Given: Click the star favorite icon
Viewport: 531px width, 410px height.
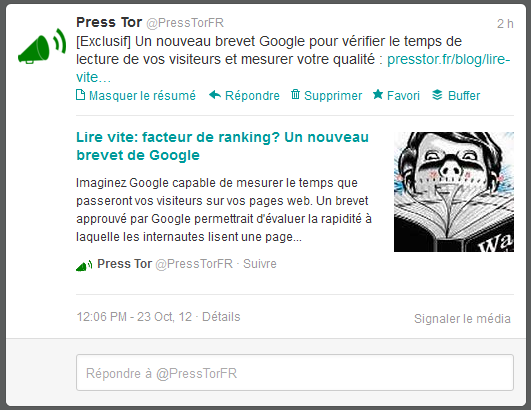Looking at the screenshot, I should coord(378,94).
